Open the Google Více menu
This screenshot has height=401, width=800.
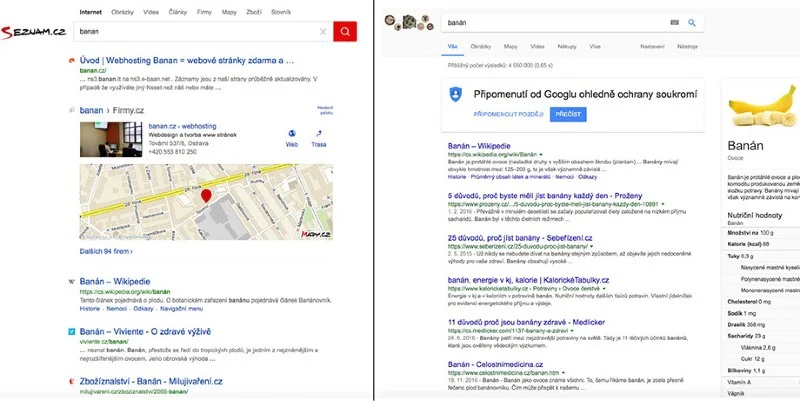point(595,46)
